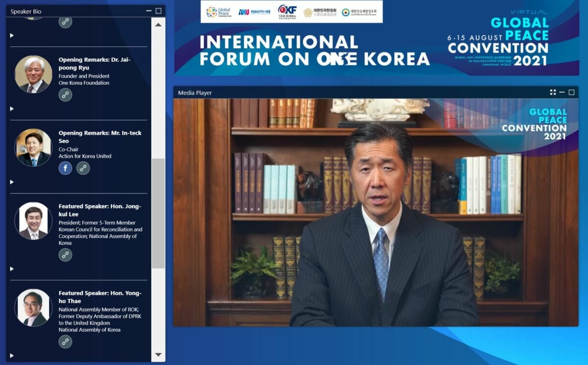
Task: Click 'Founder and President' text
Action: (x=84, y=76)
